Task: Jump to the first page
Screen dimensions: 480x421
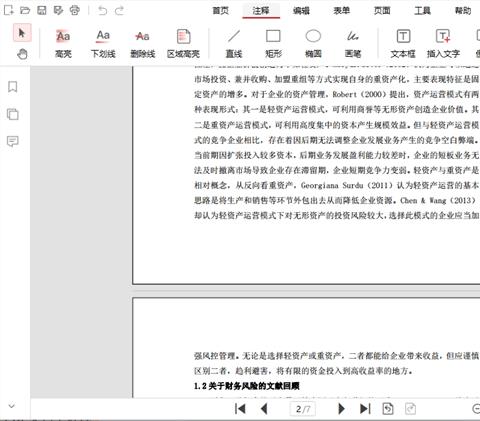Action: 240,409
